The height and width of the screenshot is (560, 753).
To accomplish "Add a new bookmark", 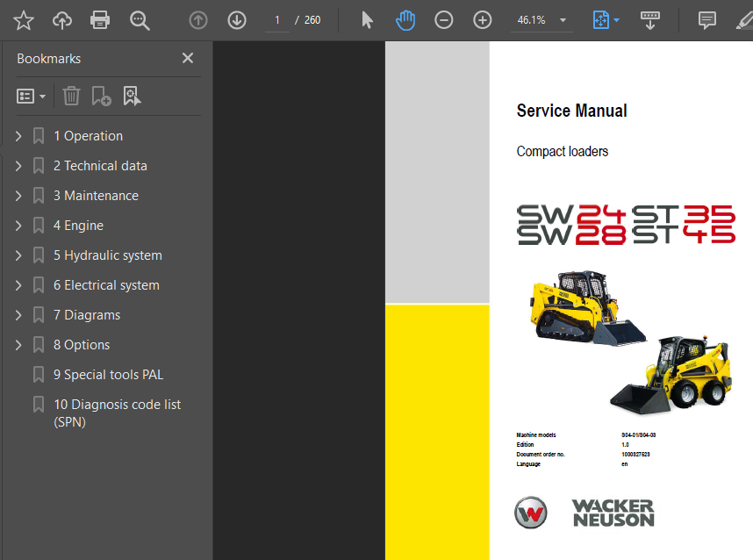I will pyautogui.click(x=101, y=96).
